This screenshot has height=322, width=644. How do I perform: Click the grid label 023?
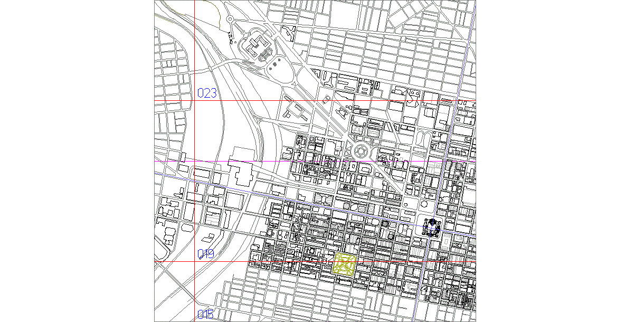pos(207,93)
